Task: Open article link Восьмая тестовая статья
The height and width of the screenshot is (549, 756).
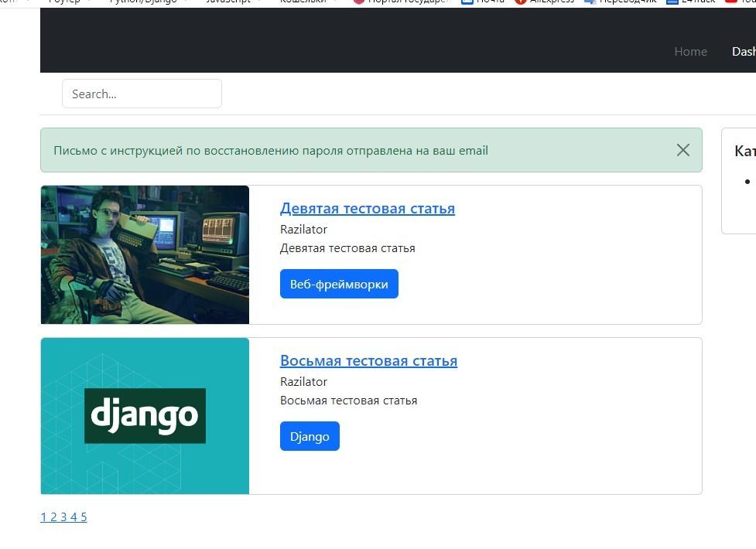Action: (x=369, y=360)
